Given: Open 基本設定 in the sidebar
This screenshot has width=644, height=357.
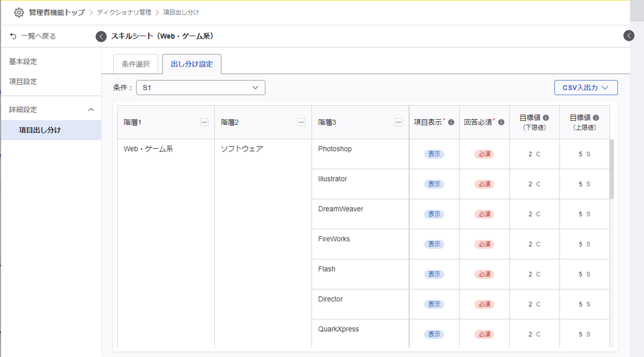Looking at the screenshot, I should click(23, 61).
